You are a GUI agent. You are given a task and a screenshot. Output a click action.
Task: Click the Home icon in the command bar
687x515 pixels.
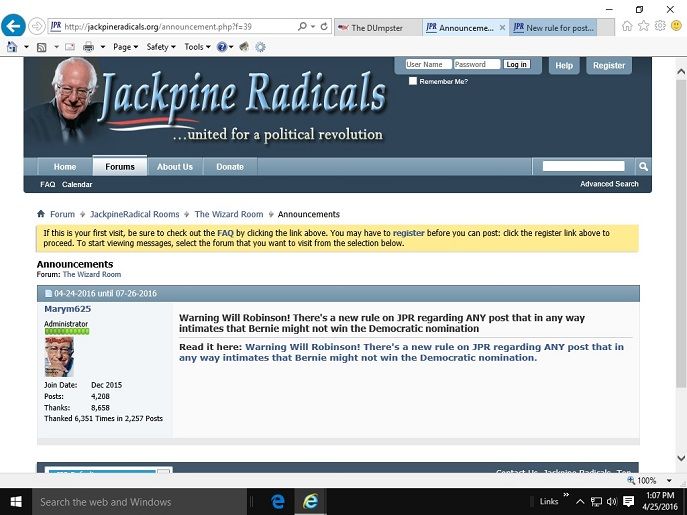click(12, 47)
